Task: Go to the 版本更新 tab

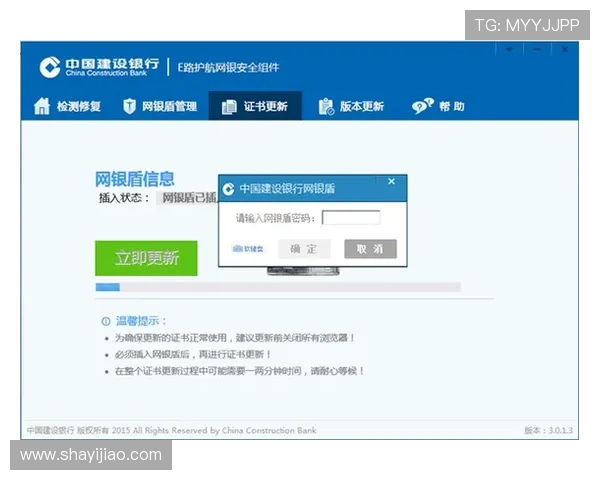Action: (x=351, y=106)
